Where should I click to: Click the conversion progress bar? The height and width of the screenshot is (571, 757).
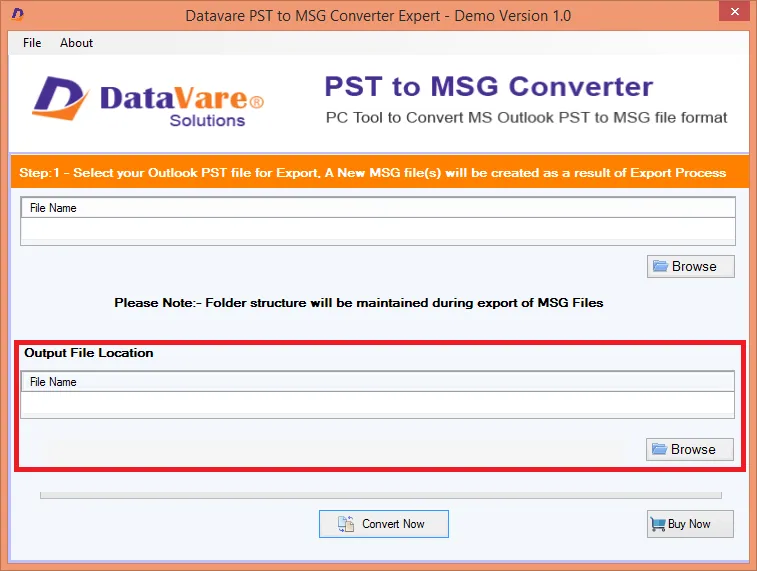click(x=380, y=495)
